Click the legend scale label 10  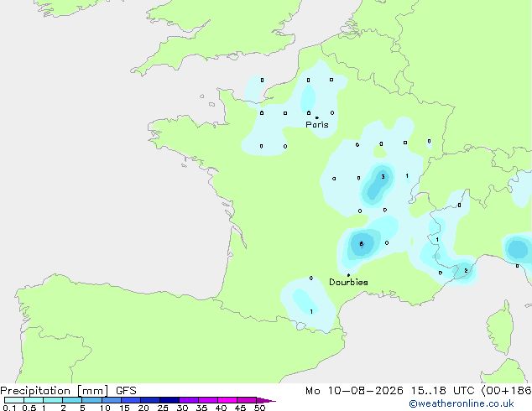pos(105,408)
